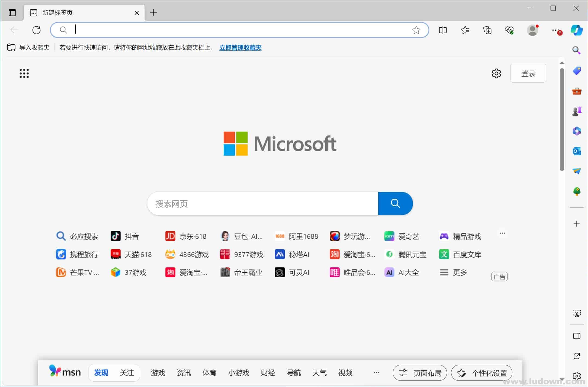The width and height of the screenshot is (588, 387).
Task: Open Microsoft 365 sidebar icon
Action: (577, 131)
